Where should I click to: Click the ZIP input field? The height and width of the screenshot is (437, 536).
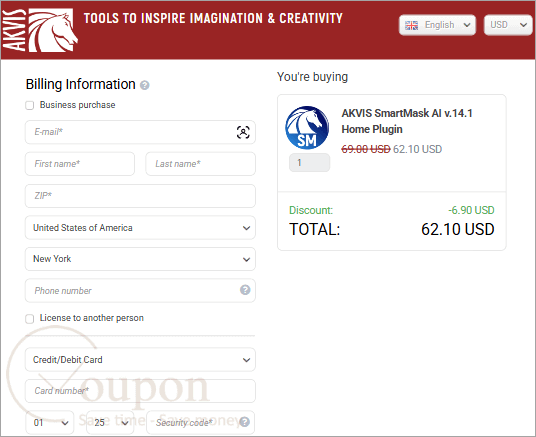[x=140, y=196]
